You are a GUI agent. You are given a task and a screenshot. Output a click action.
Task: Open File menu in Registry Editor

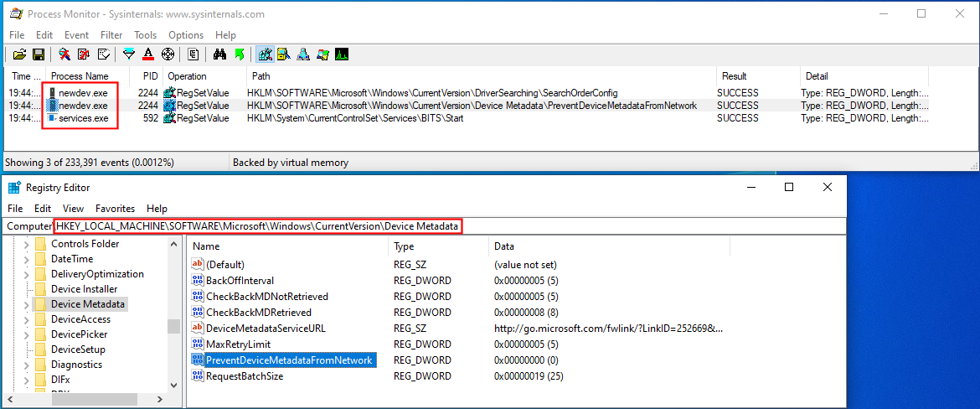point(16,208)
